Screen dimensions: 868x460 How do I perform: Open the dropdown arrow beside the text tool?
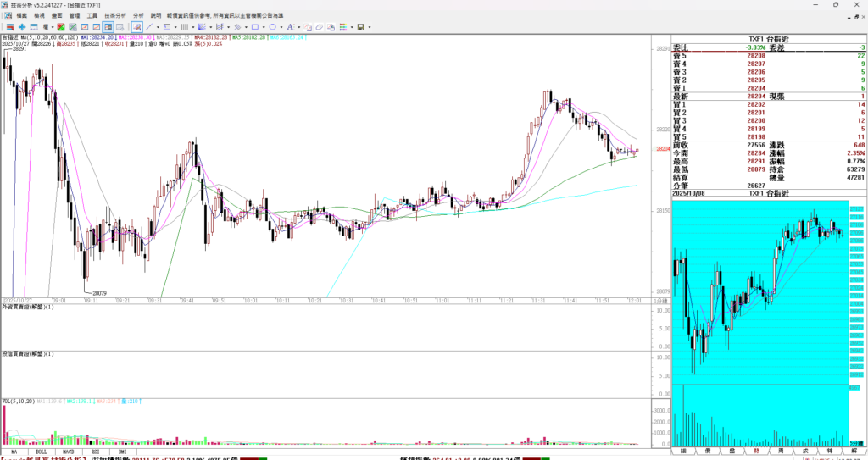[x=299, y=27]
